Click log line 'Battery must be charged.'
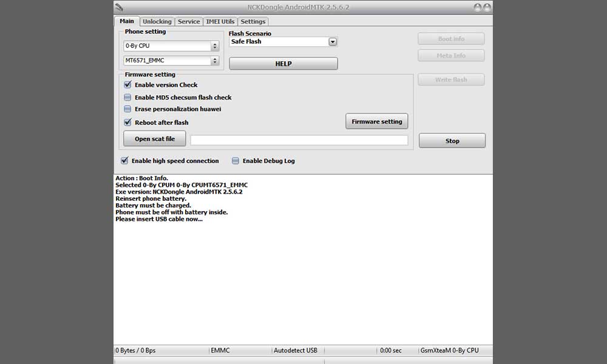607x364 pixels. click(x=154, y=206)
